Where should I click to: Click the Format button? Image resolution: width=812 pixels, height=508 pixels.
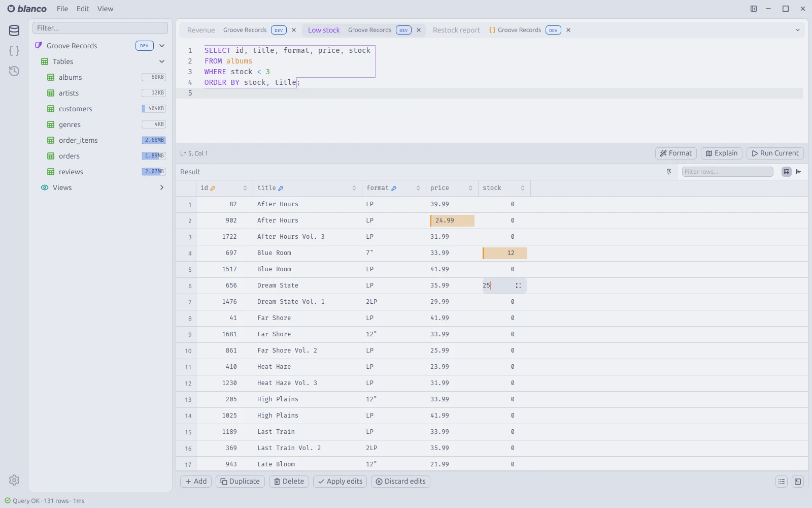(x=676, y=153)
